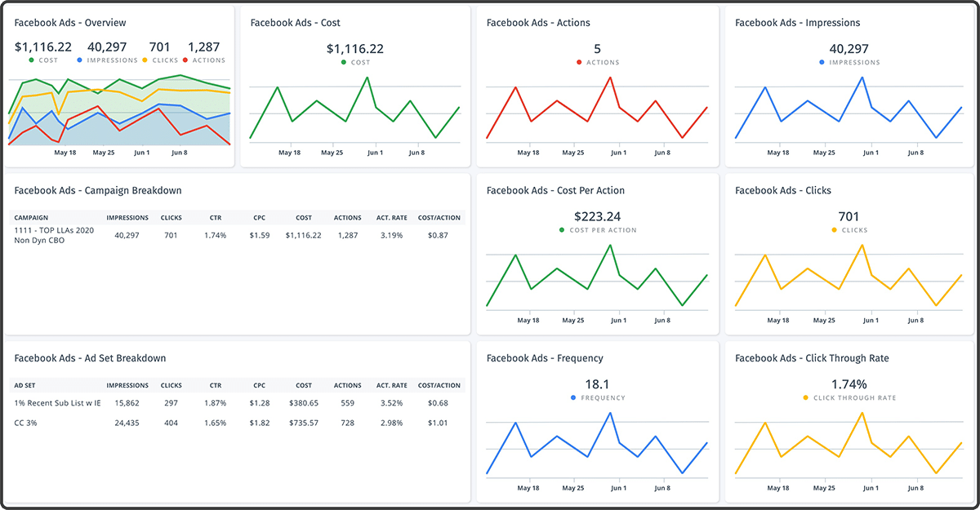Click the $223.24 cost per action value

(x=597, y=216)
